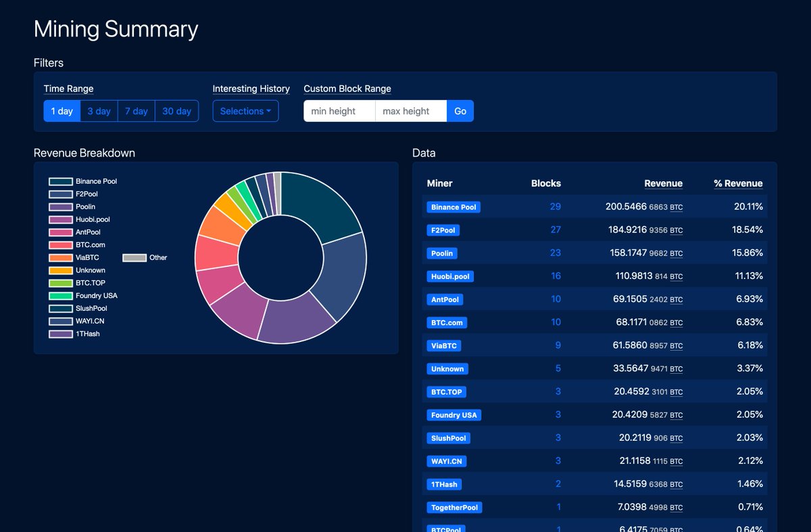Screen dimensions: 811x532
Task: Click Poolin block count 23
Action: coord(555,252)
